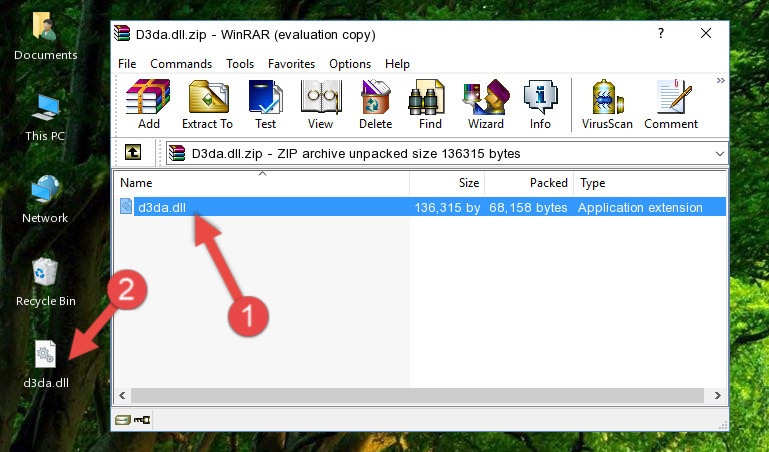Click the d3da.dll file icon in list

click(x=126, y=206)
